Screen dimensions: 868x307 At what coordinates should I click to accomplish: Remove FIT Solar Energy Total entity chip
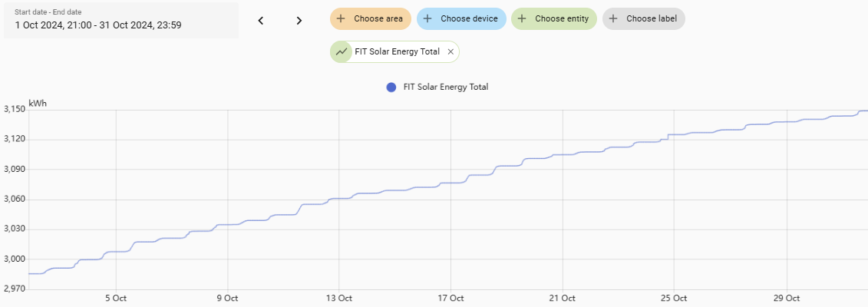click(x=451, y=52)
